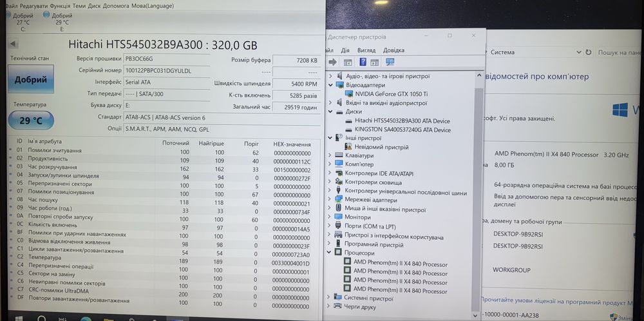The width and height of the screenshot is (644, 321).
Task: Click the taskbar search circle icon
Action: pos(41,318)
